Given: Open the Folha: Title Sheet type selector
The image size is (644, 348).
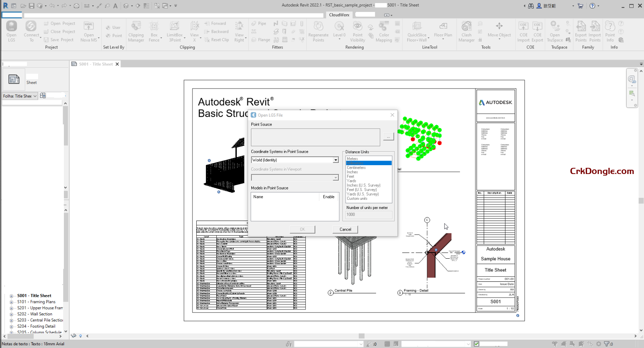Looking at the screenshot, I should click(19, 96).
